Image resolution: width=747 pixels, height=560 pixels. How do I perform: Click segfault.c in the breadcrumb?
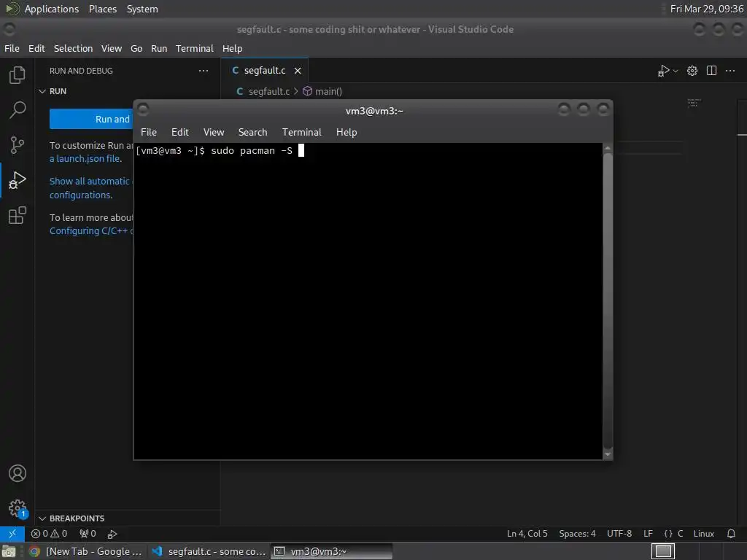(x=268, y=91)
